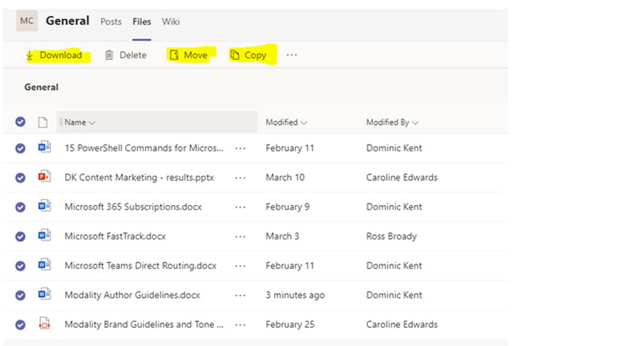Open the file 'Microsoft FastTrack.docx'
The width and height of the screenshot is (644, 346).
pyautogui.click(x=115, y=237)
